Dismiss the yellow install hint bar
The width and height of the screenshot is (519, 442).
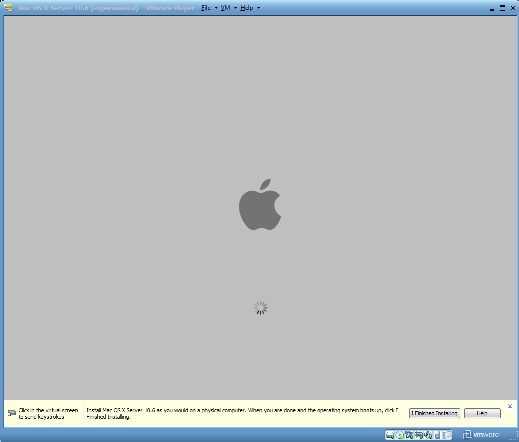pos(510,406)
